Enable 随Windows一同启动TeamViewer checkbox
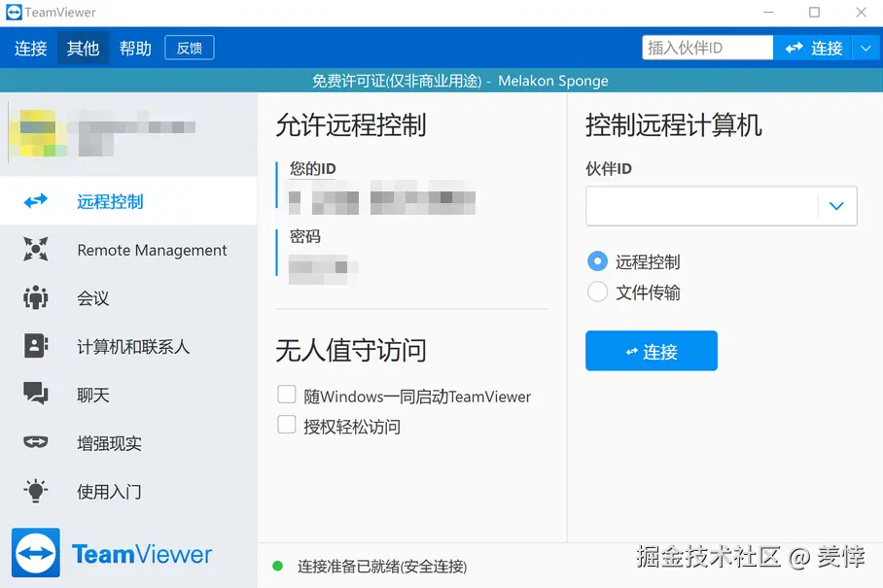This screenshot has height=588, width=883. 287,396
